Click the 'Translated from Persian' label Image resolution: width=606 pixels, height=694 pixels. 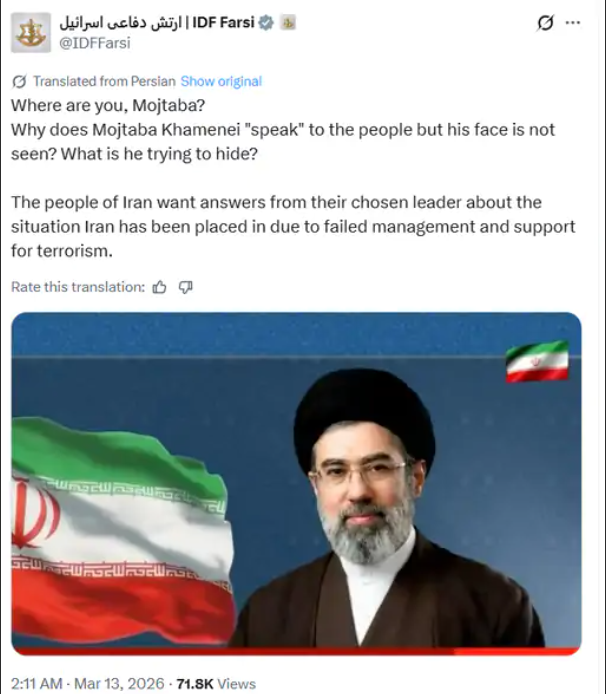pos(104,81)
